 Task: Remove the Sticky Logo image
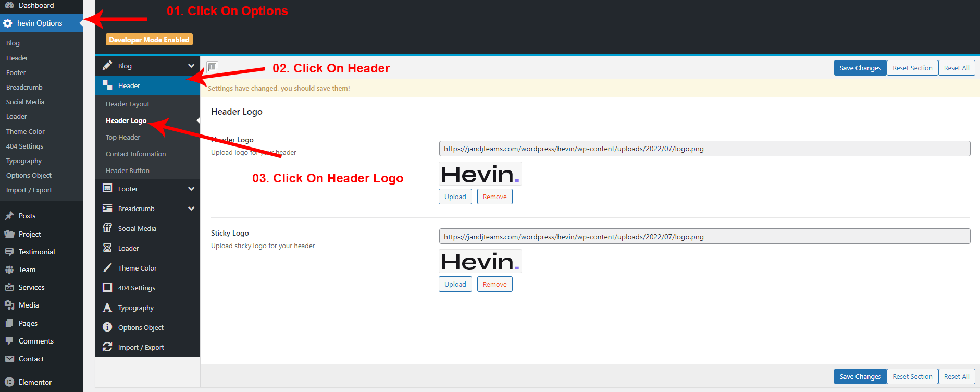[x=494, y=285]
